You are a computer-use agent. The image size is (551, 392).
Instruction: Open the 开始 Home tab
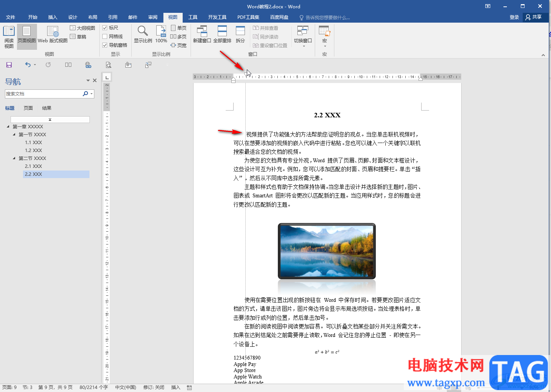point(33,17)
